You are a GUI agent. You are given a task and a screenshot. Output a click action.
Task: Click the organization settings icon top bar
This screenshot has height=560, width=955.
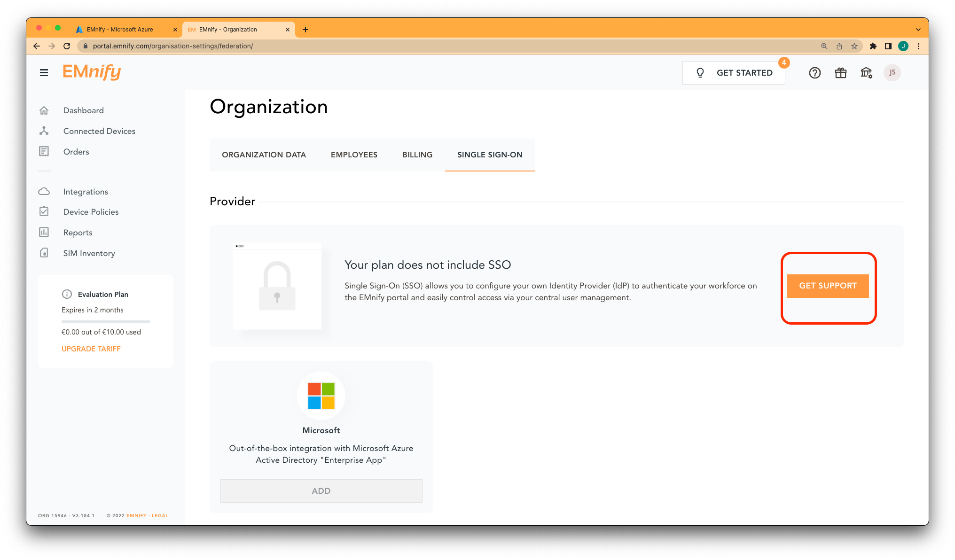[x=866, y=72]
